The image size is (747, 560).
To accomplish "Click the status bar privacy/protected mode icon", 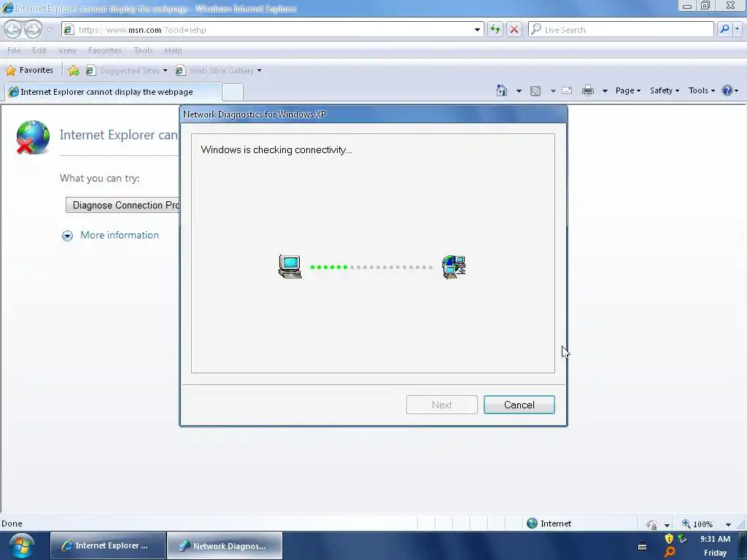I will pos(651,524).
